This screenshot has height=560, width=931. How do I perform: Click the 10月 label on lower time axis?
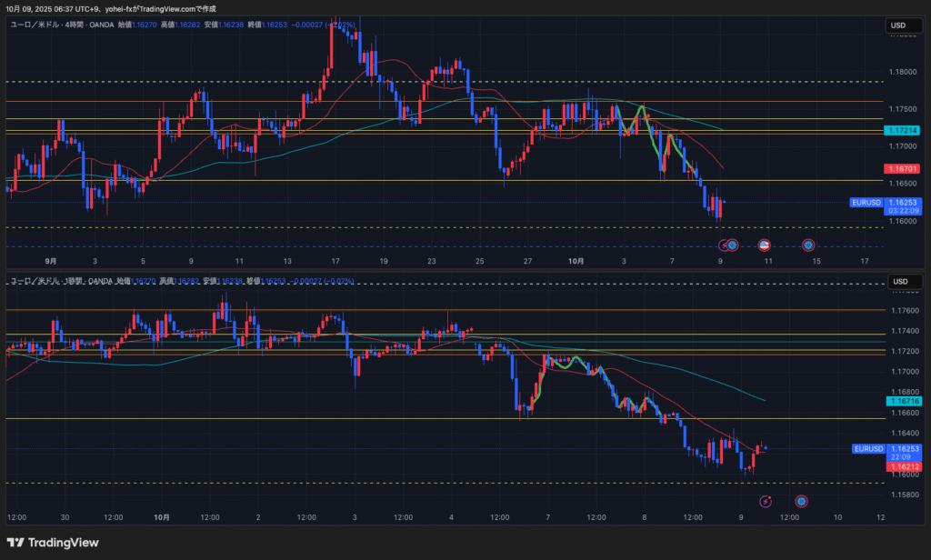pyautogui.click(x=161, y=516)
